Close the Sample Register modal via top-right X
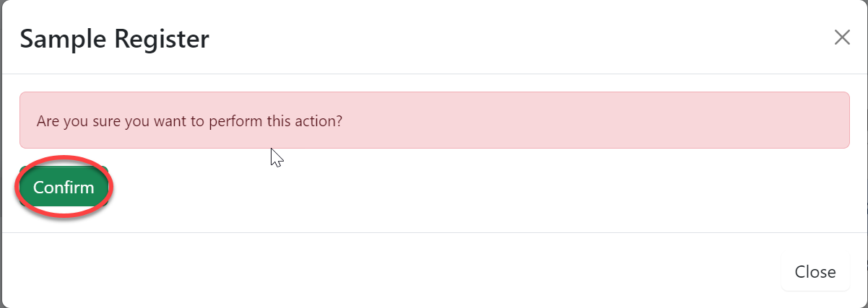This screenshot has height=308, width=868. [x=842, y=38]
